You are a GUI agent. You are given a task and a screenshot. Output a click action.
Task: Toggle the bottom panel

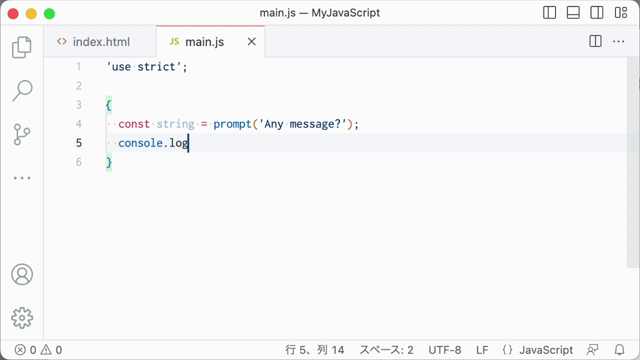point(573,13)
